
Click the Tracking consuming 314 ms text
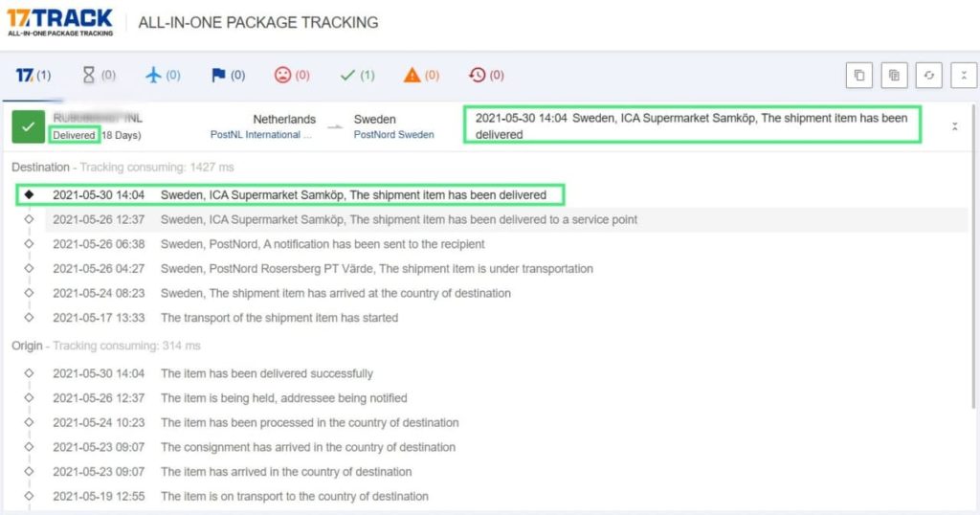pos(126,346)
